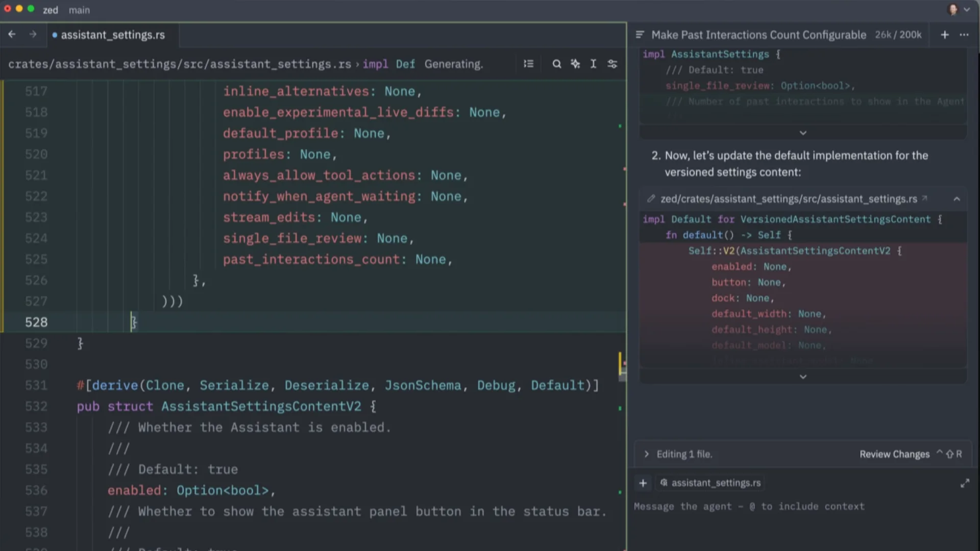This screenshot has width=980, height=551.
Task: Open the main branch switcher
Action: click(x=79, y=10)
